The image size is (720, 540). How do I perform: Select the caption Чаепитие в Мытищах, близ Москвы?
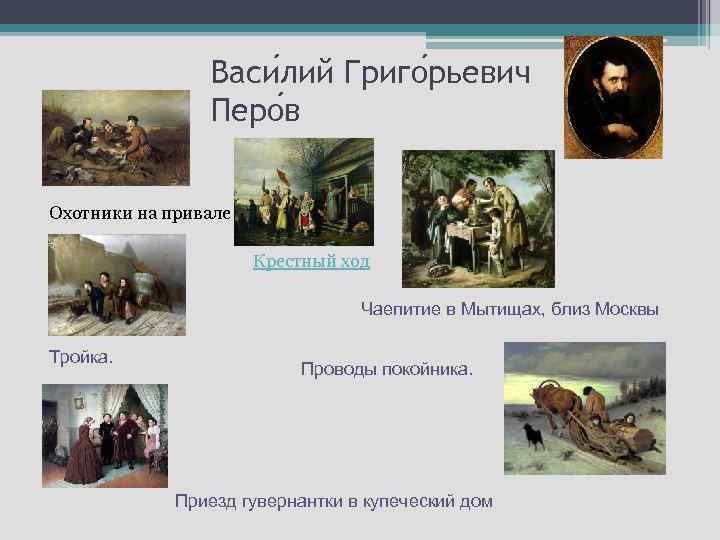510,309
